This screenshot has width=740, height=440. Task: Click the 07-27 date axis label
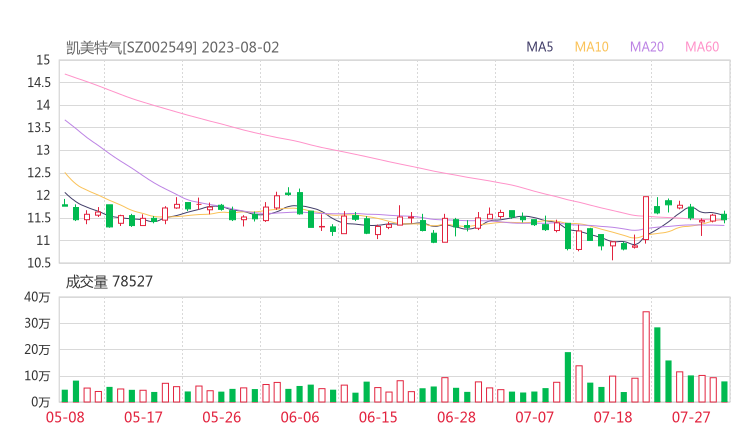pos(691,417)
